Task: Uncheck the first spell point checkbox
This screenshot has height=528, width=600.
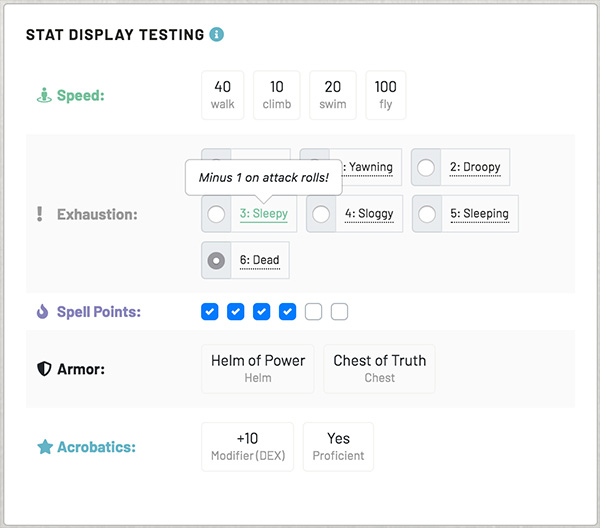Action: 210,312
